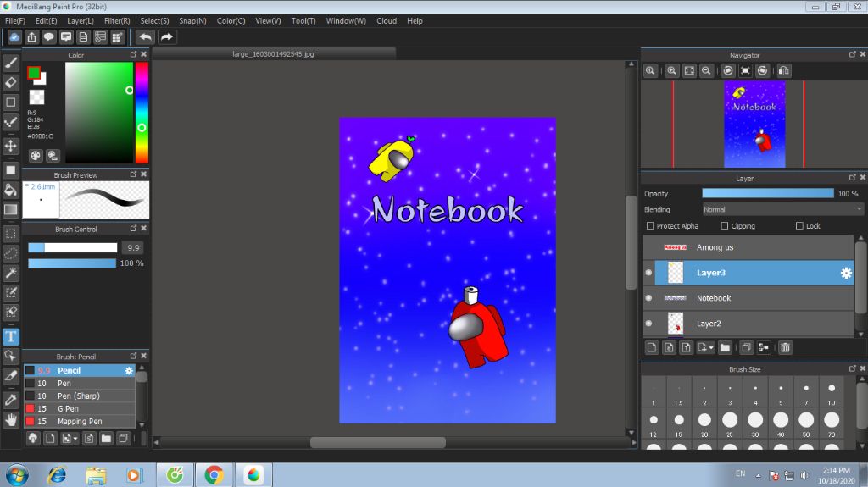868x487 pixels.
Task: Select the Among us layer
Action: coord(748,247)
